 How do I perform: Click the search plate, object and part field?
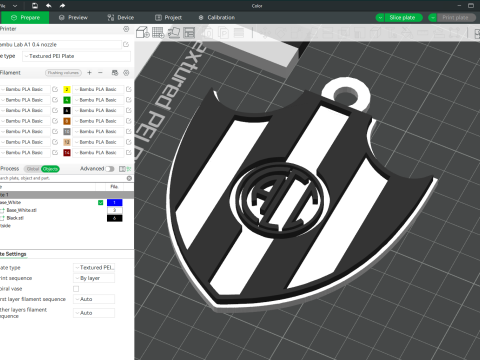pos(63,178)
